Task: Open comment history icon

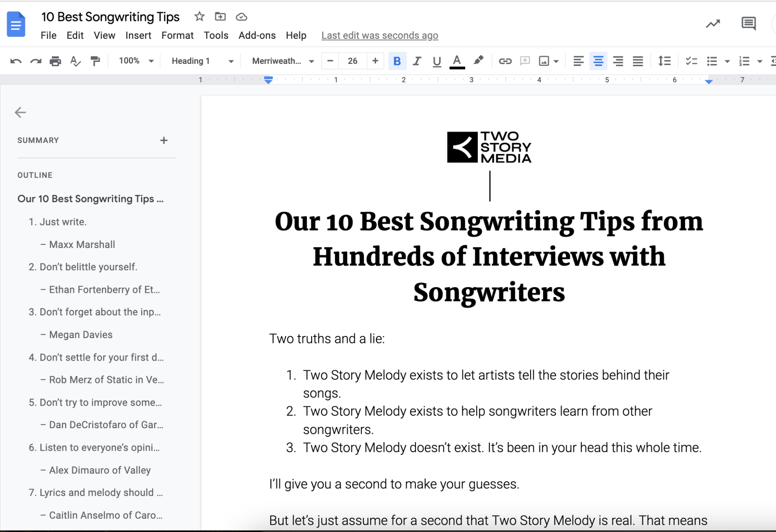Action: click(749, 24)
